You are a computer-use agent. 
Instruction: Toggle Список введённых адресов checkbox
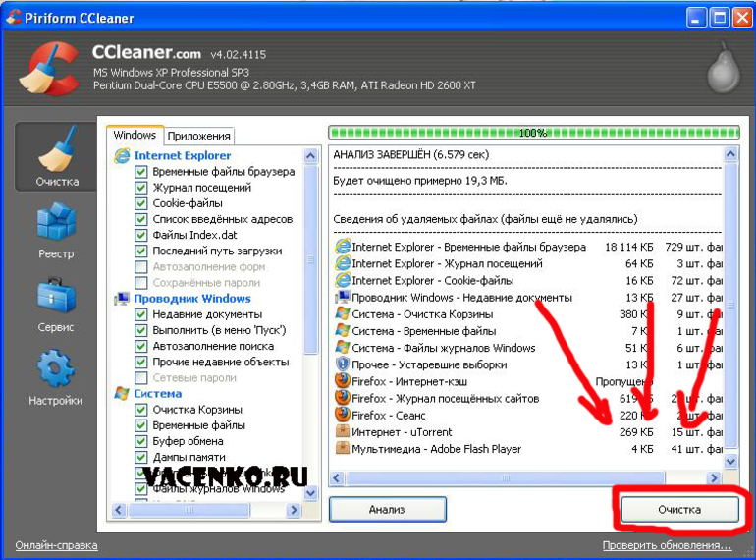pyautogui.click(x=140, y=219)
